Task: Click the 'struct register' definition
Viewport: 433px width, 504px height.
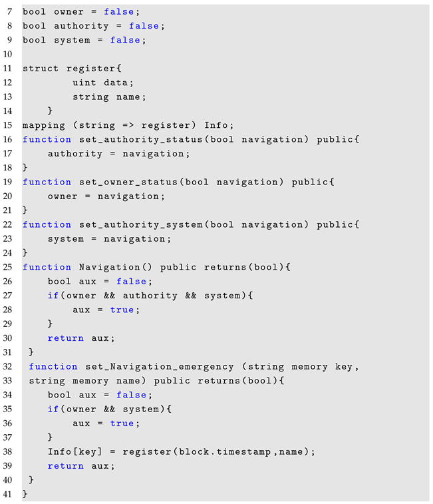Action: point(73,69)
